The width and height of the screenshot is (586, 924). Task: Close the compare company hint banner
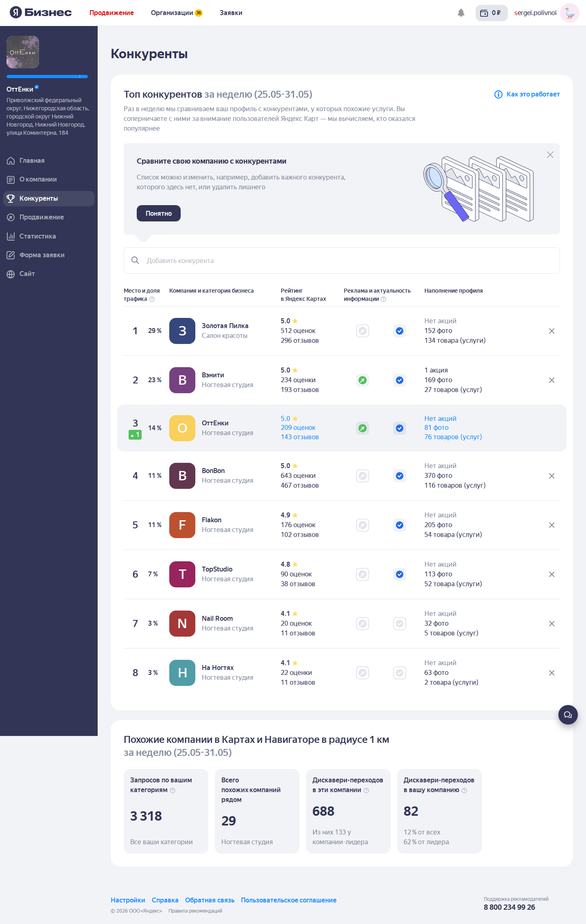[550, 155]
